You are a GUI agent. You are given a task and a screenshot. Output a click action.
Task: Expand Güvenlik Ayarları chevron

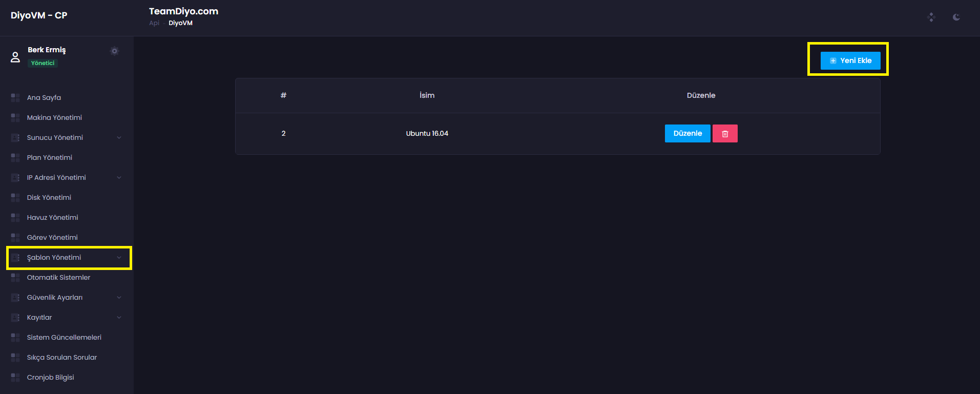pos(119,297)
